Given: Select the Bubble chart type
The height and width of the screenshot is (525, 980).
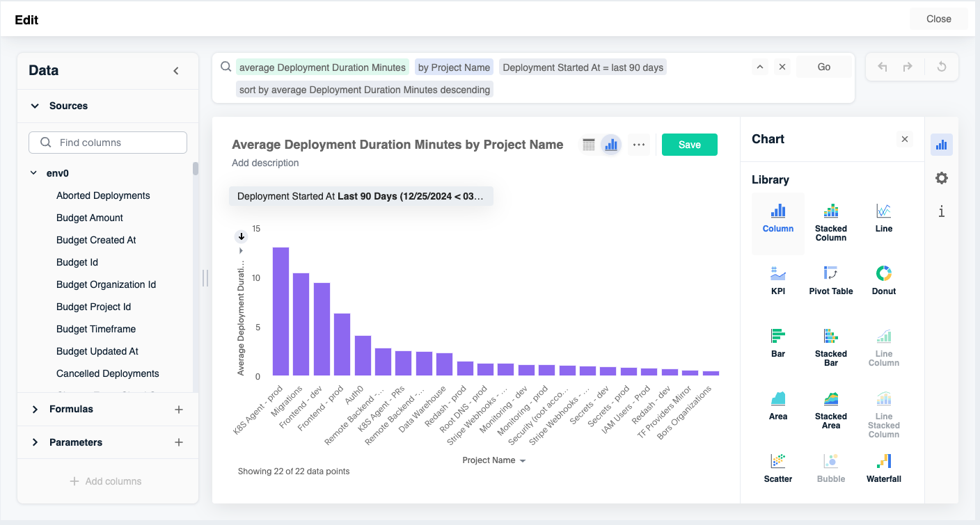Looking at the screenshot, I should pos(831,469).
